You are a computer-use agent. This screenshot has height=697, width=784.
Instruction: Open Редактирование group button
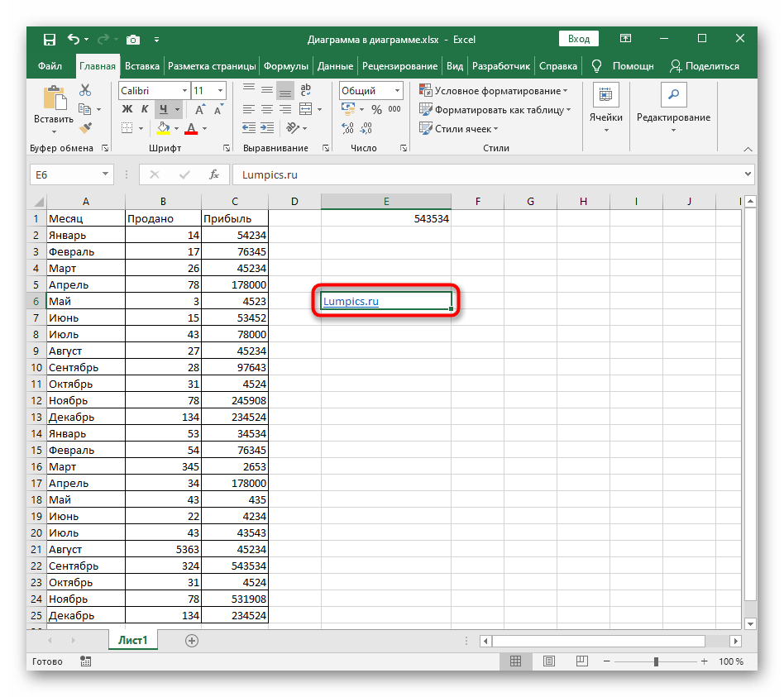click(x=673, y=108)
